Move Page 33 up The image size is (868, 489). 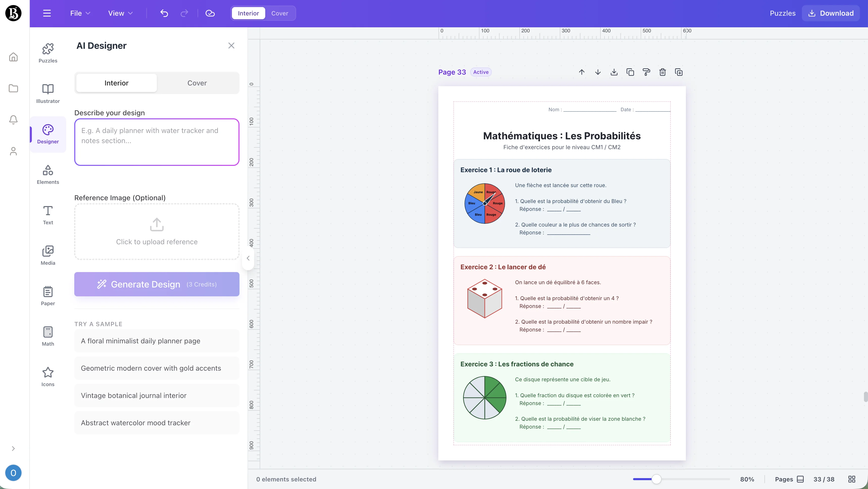582,72
